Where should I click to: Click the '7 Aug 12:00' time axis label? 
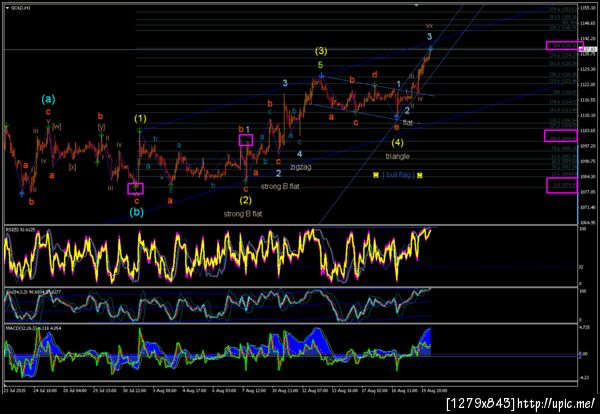click(254, 391)
